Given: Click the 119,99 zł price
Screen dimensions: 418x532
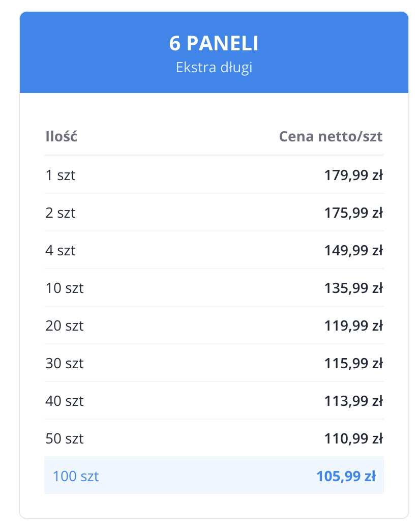Looking at the screenshot, I should 353,326.
